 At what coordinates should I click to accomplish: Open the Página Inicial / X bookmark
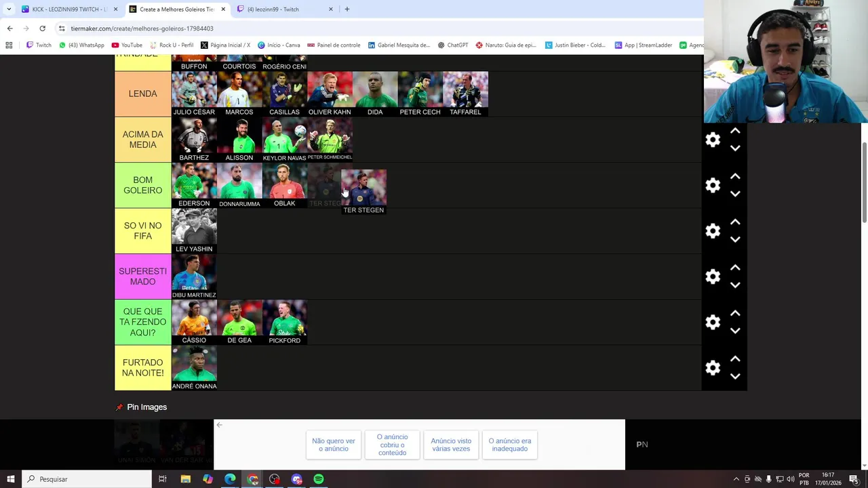pyautogui.click(x=226, y=45)
